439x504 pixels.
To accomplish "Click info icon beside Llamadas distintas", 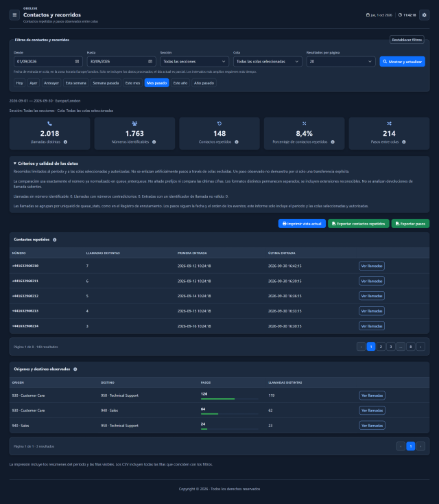I will (x=66, y=142).
